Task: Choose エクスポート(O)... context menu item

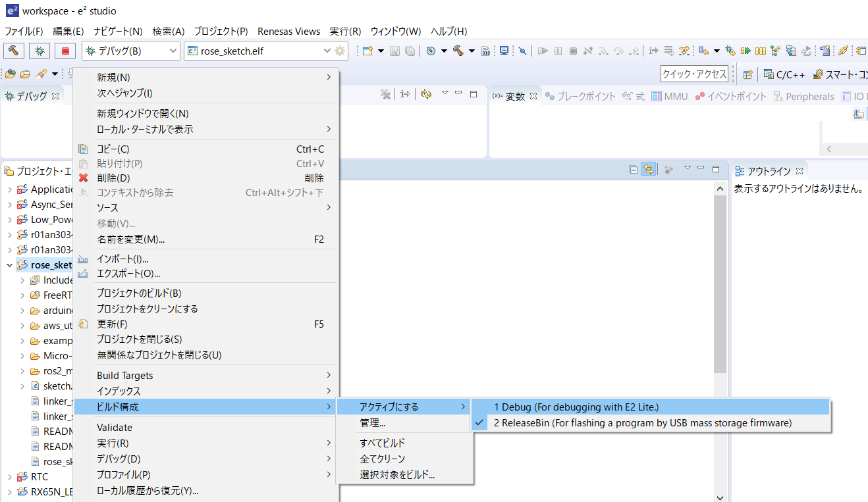Action: pyautogui.click(x=205, y=273)
